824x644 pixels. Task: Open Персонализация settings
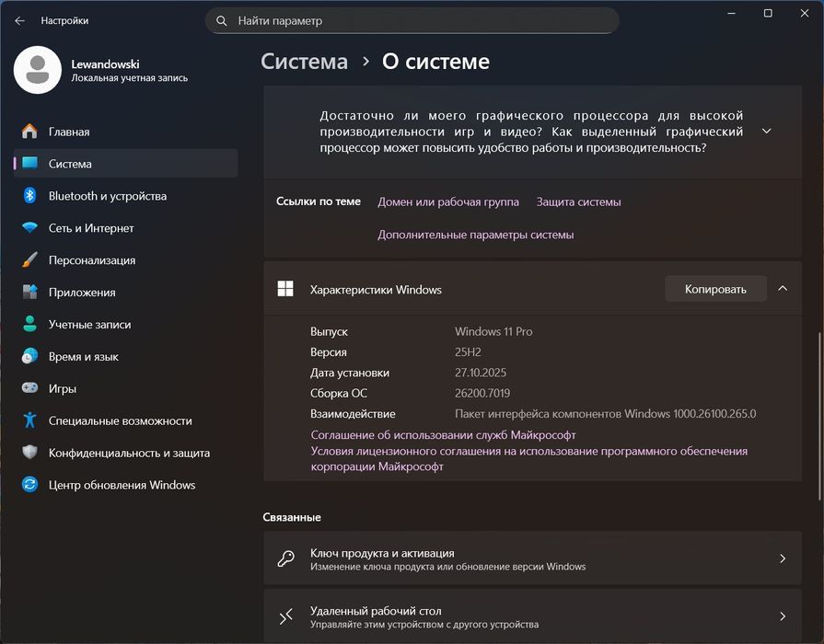125,259
